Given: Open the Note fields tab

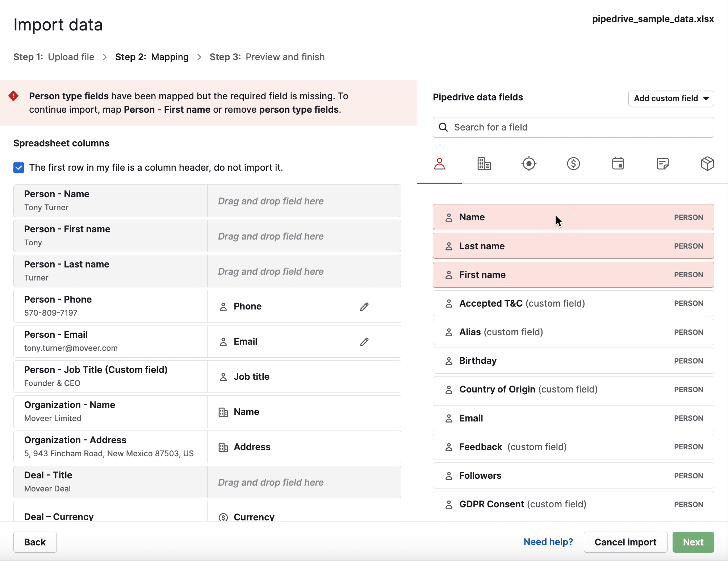Looking at the screenshot, I should point(663,164).
